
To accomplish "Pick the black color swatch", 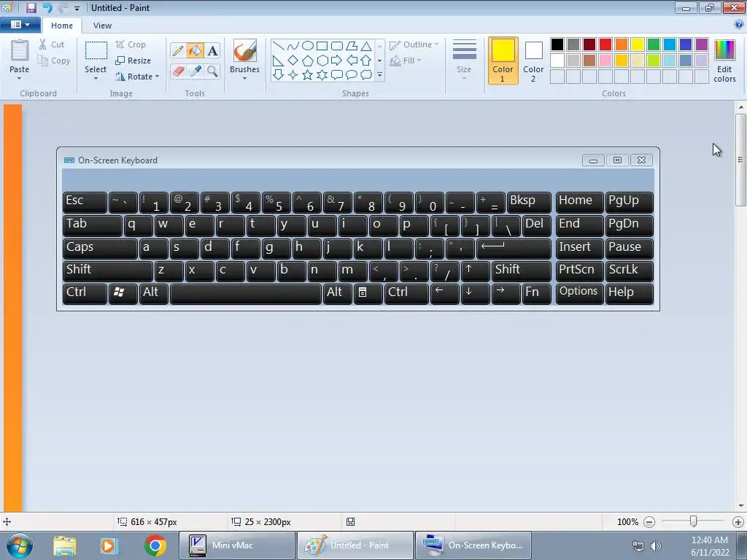I will pos(557,44).
